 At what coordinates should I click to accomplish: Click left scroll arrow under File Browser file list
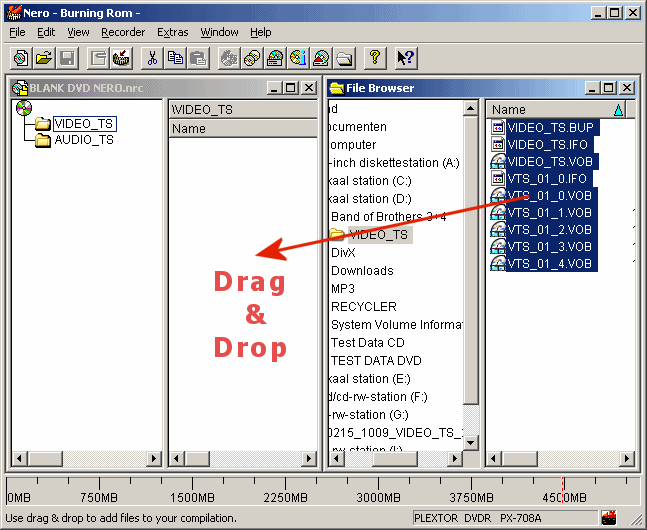pos(494,458)
